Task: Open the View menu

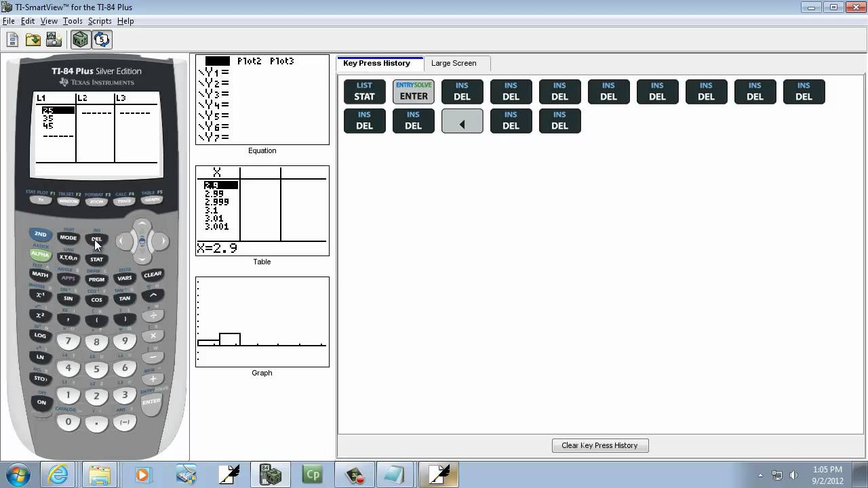Action: 49,21
